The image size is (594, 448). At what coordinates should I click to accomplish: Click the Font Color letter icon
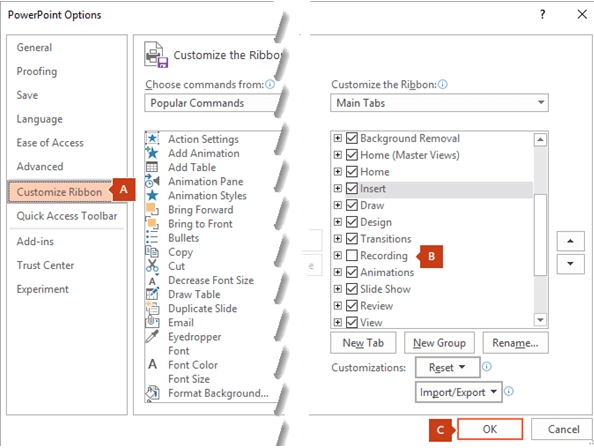pos(152,364)
